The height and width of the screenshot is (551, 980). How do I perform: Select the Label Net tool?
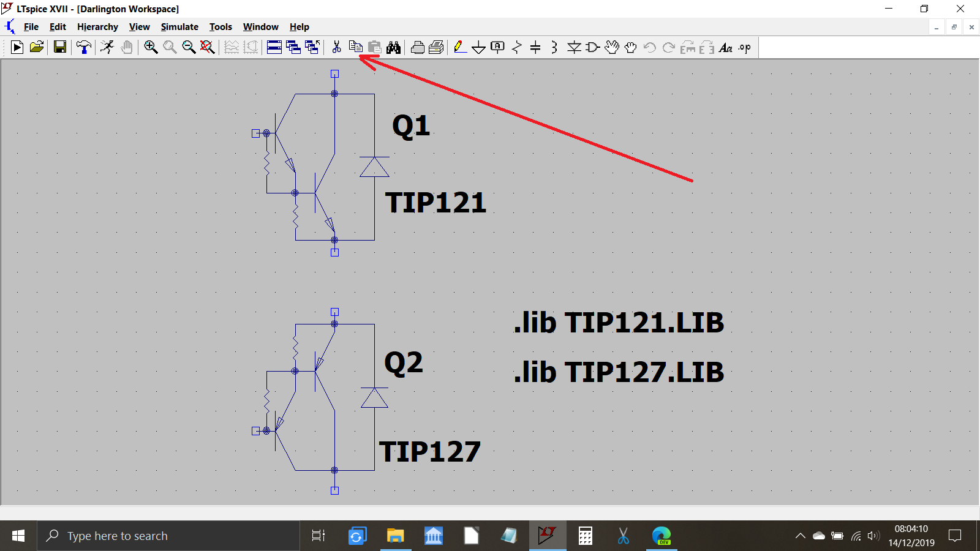[498, 47]
